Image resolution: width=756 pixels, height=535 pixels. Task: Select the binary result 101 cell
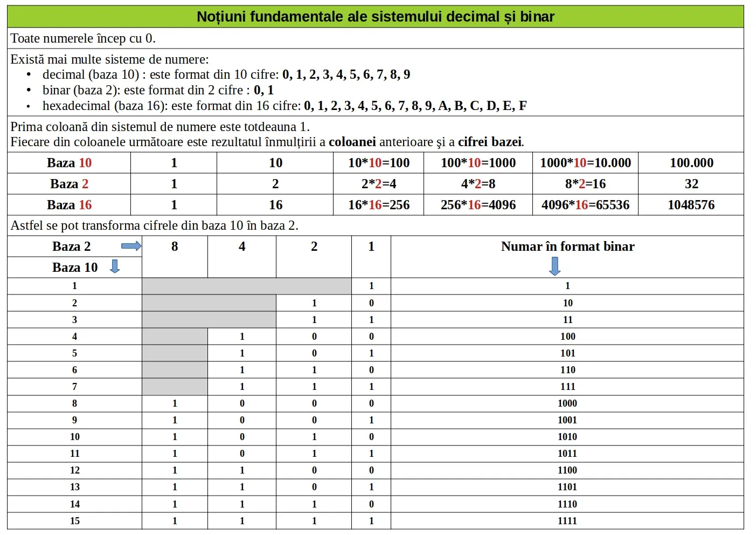point(567,353)
